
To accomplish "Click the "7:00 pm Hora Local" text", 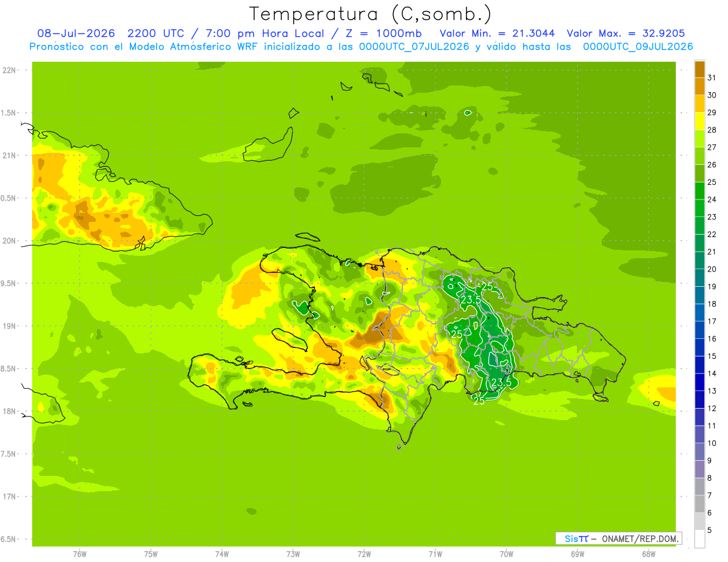I will tap(265, 33).
